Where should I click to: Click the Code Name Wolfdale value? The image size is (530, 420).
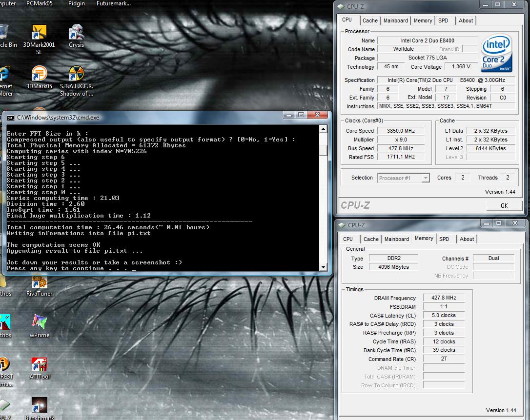click(403, 49)
